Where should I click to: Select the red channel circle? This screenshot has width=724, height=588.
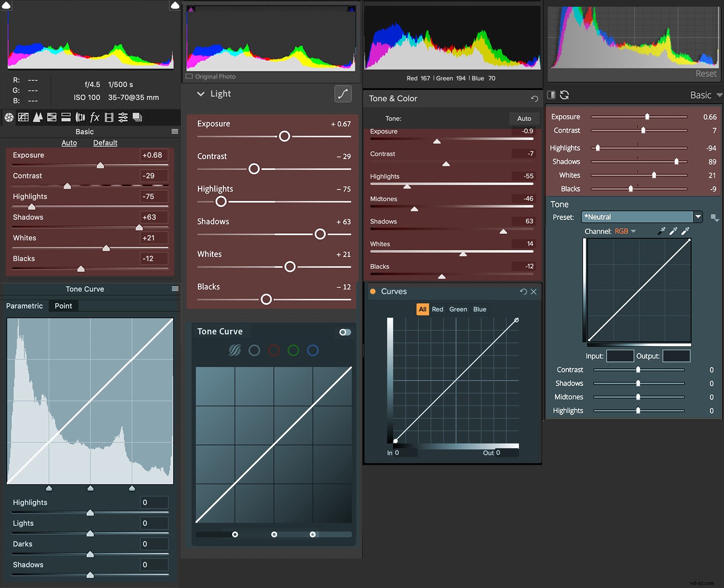click(x=274, y=350)
